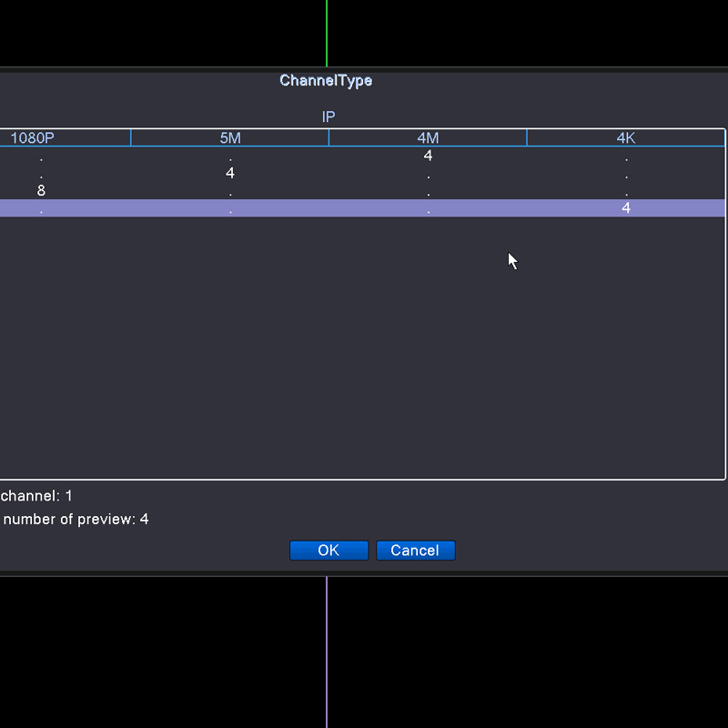Pick the 8 value under 1080P column
This screenshot has height=728, width=728.
(41, 190)
